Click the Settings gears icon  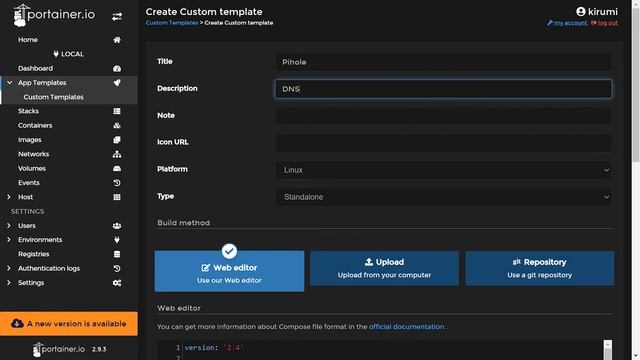(117, 283)
